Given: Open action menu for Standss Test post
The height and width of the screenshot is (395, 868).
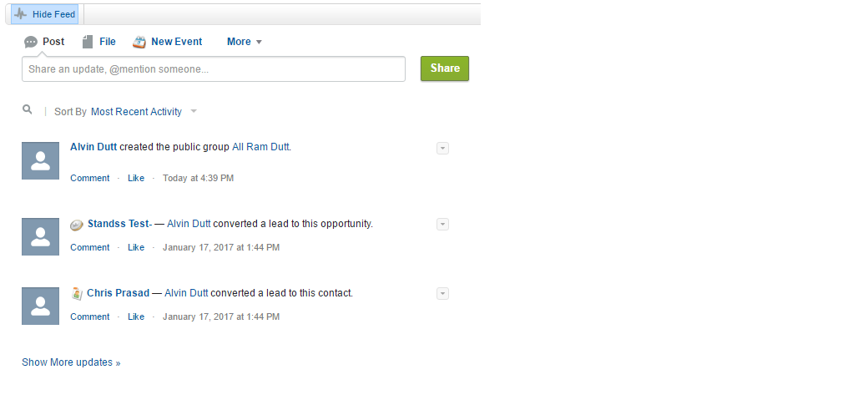Looking at the screenshot, I should (x=442, y=224).
